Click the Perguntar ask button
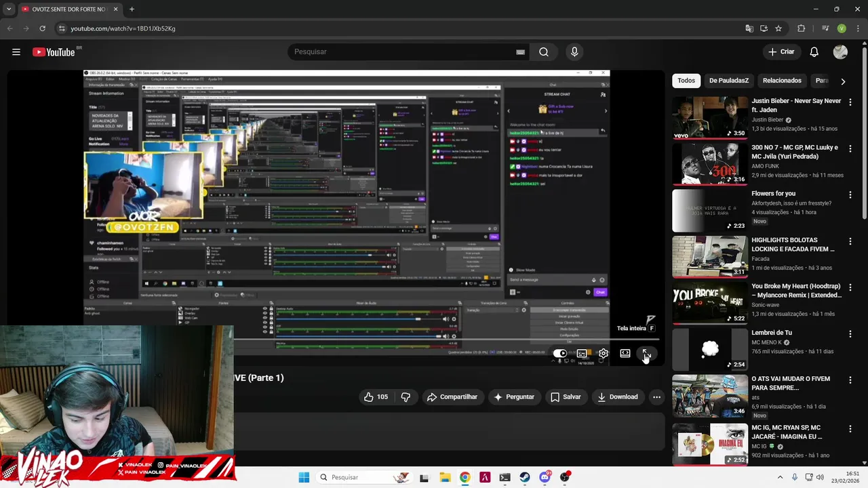 [x=514, y=397]
